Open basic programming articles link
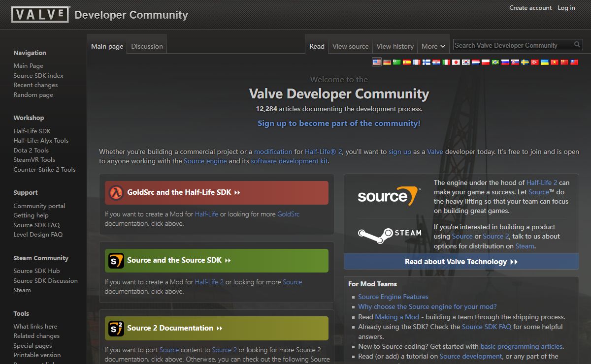 coord(522,346)
